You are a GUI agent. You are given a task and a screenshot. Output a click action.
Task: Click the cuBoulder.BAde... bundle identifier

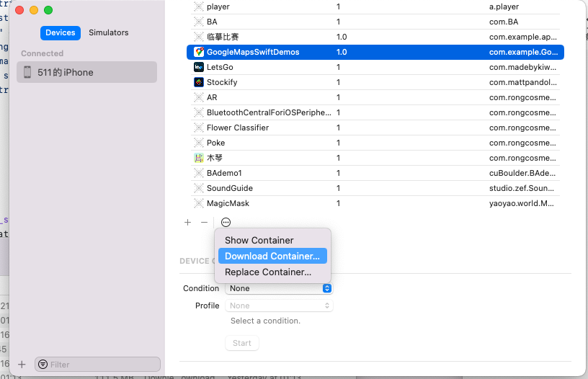[522, 173]
